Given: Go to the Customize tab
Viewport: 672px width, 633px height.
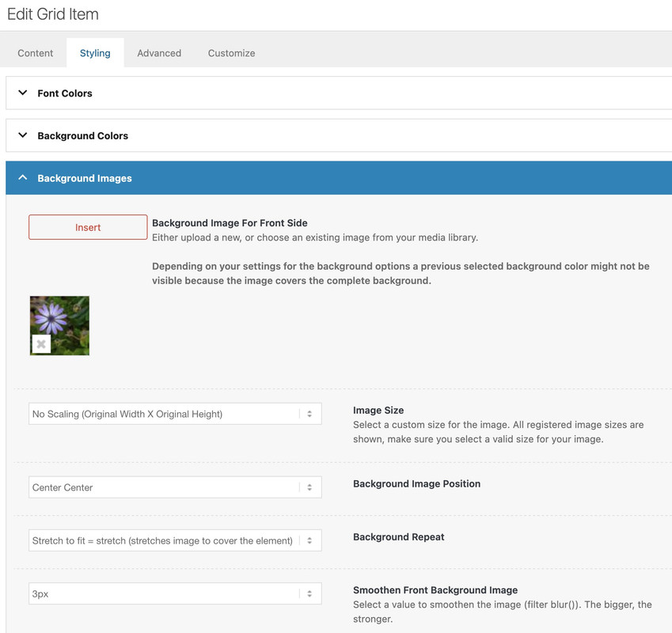Looking at the screenshot, I should pyautogui.click(x=231, y=53).
